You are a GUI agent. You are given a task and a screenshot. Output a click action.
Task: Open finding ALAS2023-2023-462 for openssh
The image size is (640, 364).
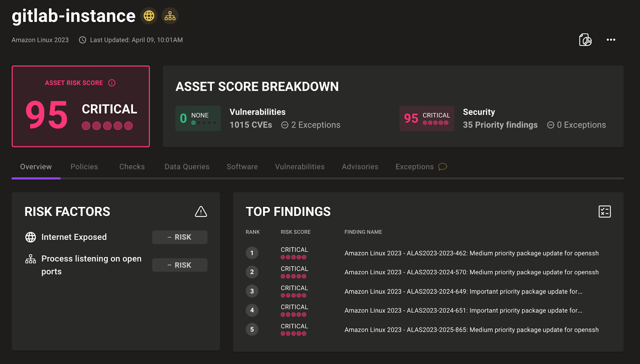(x=471, y=253)
